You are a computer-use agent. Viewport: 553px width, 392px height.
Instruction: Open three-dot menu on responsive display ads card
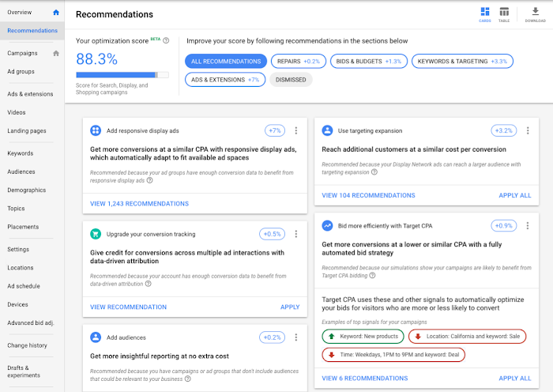coord(295,131)
